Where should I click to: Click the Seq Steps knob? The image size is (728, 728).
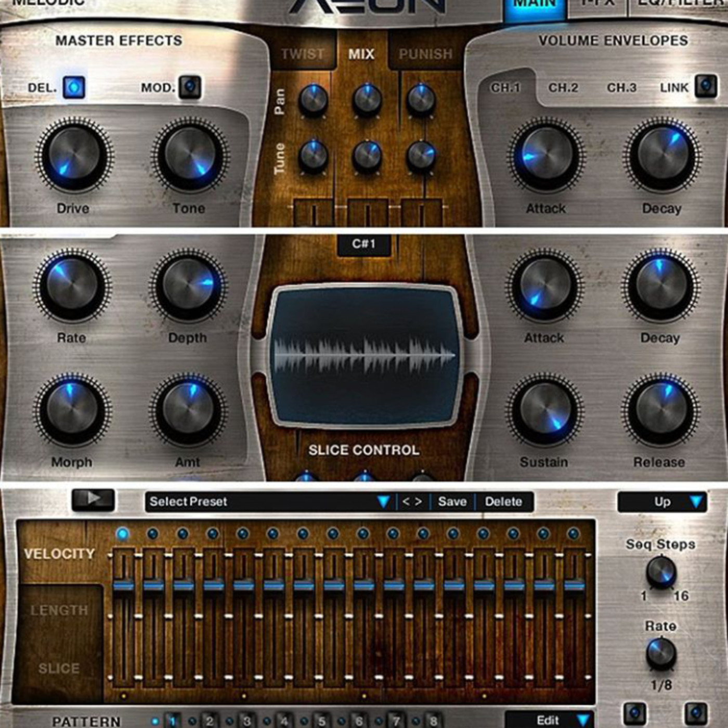click(661, 573)
